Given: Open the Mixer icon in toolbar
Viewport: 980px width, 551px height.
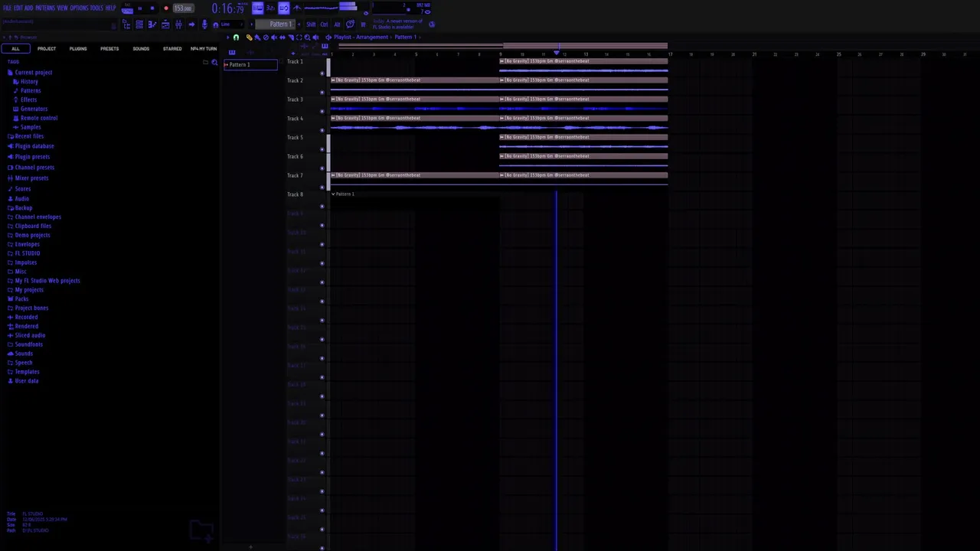Looking at the screenshot, I should [178, 24].
